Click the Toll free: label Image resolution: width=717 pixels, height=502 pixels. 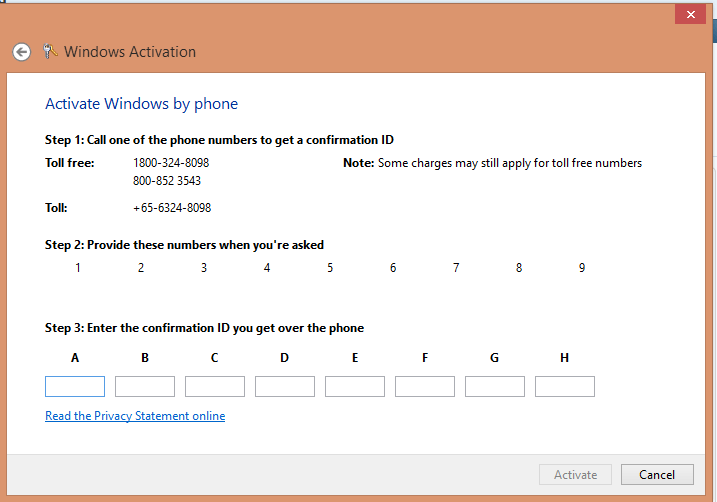[x=70, y=163]
